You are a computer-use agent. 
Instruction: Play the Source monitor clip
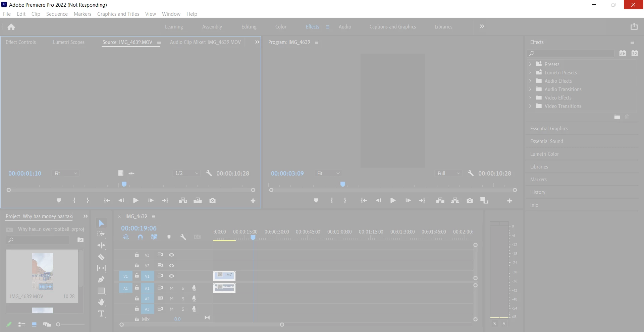tap(136, 200)
